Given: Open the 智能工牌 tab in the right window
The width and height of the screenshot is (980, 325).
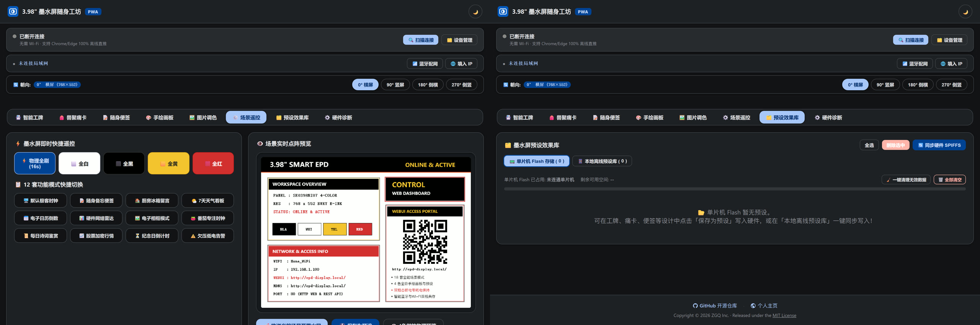Looking at the screenshot, I should click(519, 117).
